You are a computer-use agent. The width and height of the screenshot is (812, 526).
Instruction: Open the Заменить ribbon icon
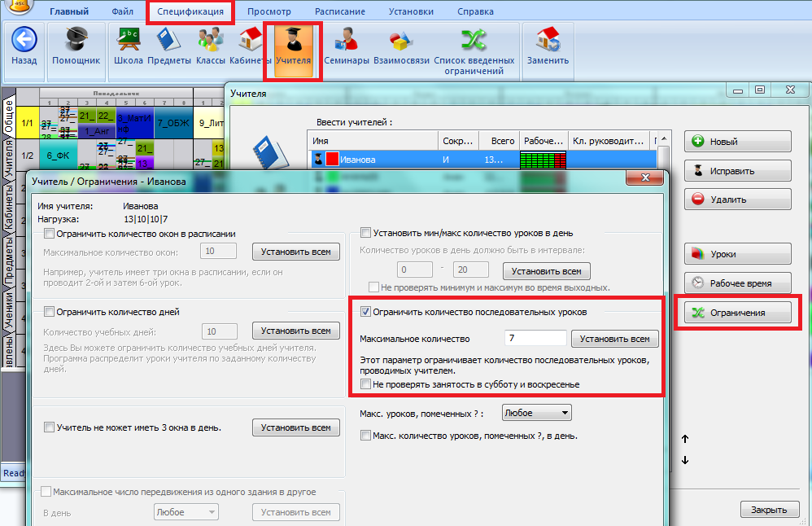pyautogui.click(x=548, y=41)
